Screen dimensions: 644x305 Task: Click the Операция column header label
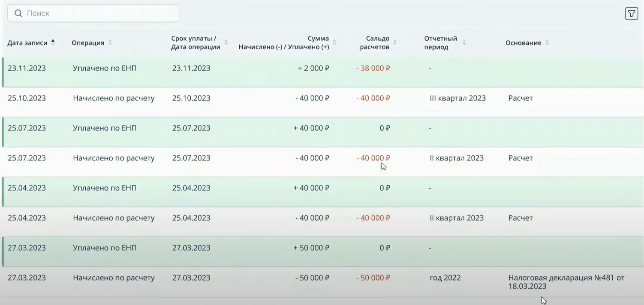click(x=88, y=43)
